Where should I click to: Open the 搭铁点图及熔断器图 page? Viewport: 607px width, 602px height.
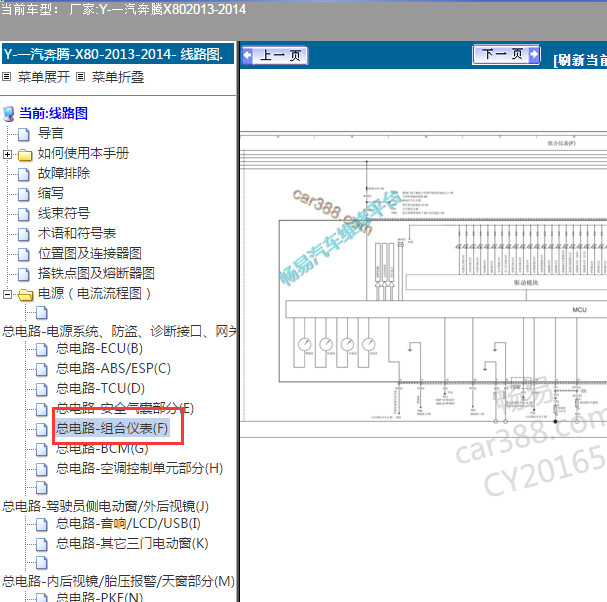tap(96, 273)
